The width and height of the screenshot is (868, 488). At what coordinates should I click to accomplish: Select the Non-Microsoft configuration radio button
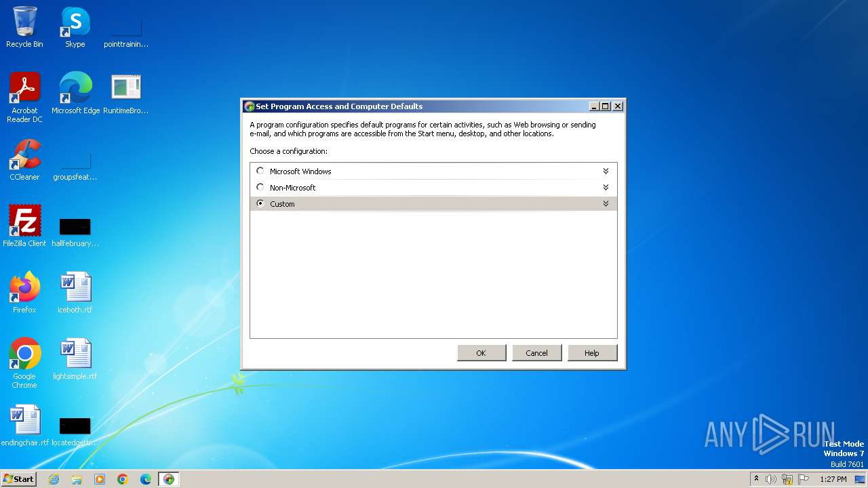(260, 187)
